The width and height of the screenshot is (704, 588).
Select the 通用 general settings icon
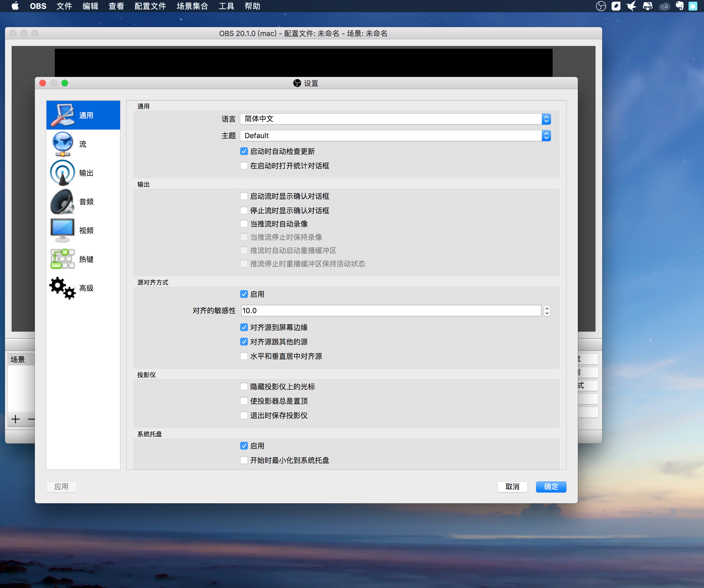(x=63, y=115)
